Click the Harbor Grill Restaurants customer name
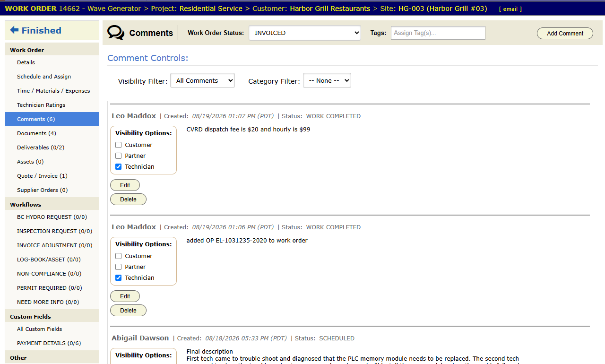Image resolution: width=605 pixels, height=364 pixels. pos(330,9)
